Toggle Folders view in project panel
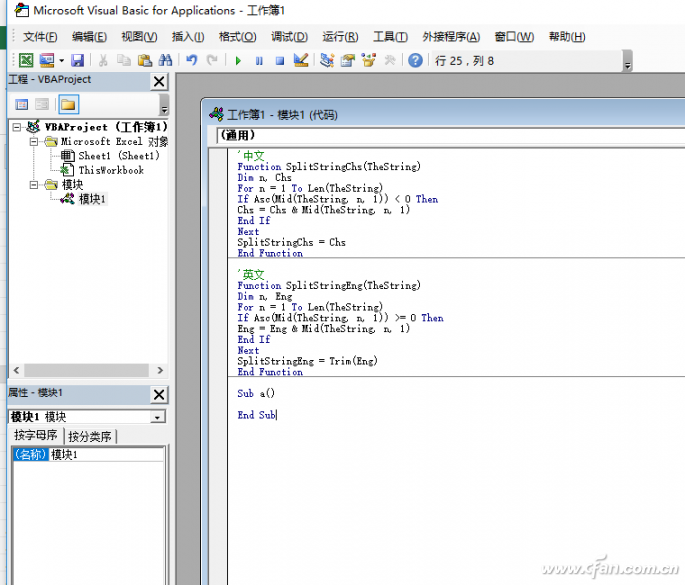The height and width of the screenshot is (585, 685). coord(68,104)
